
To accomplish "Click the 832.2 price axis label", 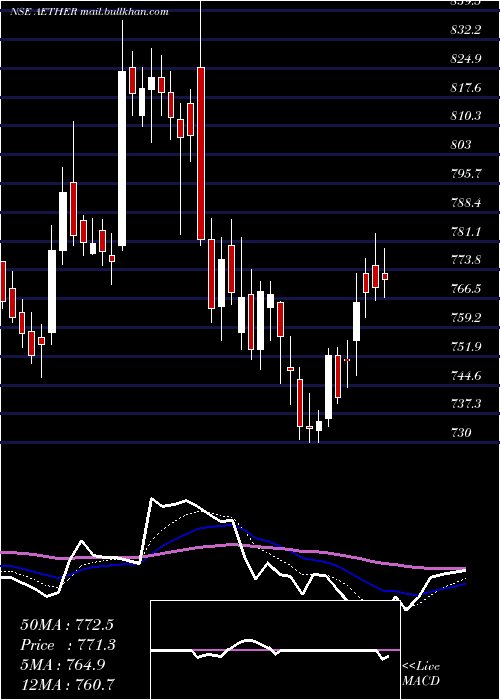I will click(466, 29).
